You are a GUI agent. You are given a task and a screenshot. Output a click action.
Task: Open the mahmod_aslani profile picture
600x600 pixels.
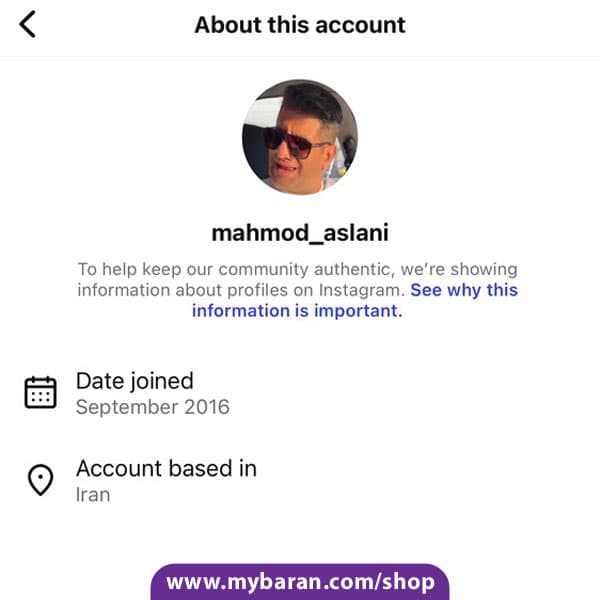(x=300, y=137)
